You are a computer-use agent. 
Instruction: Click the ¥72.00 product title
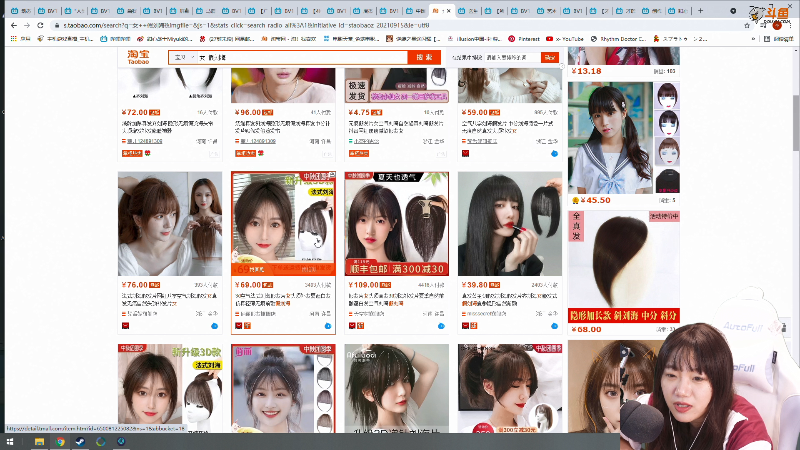pos(168,127)
